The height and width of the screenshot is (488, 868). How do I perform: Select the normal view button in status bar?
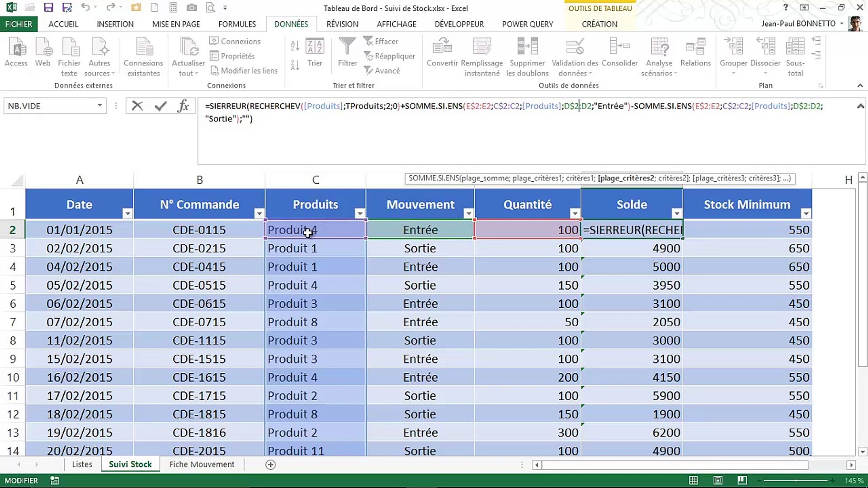pyautogui.click(x=693, y=480)
